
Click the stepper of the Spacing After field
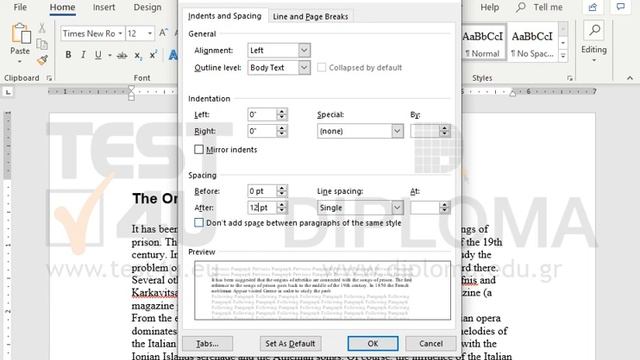(x=282, y=208)
